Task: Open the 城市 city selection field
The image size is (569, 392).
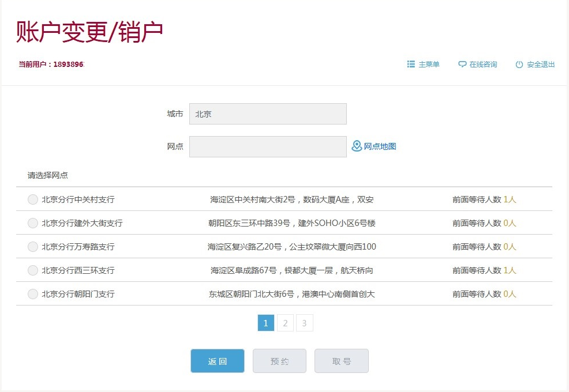Action: click(268, 114)
